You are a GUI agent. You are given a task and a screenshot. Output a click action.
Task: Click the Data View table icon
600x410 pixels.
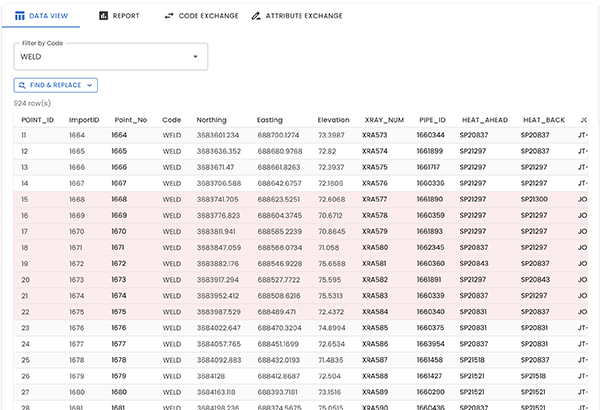[20, 16]
